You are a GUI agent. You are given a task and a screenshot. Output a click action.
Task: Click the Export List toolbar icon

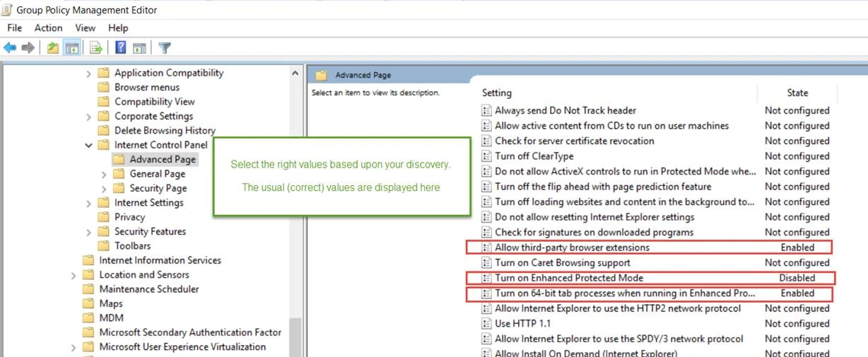(96, 48)
